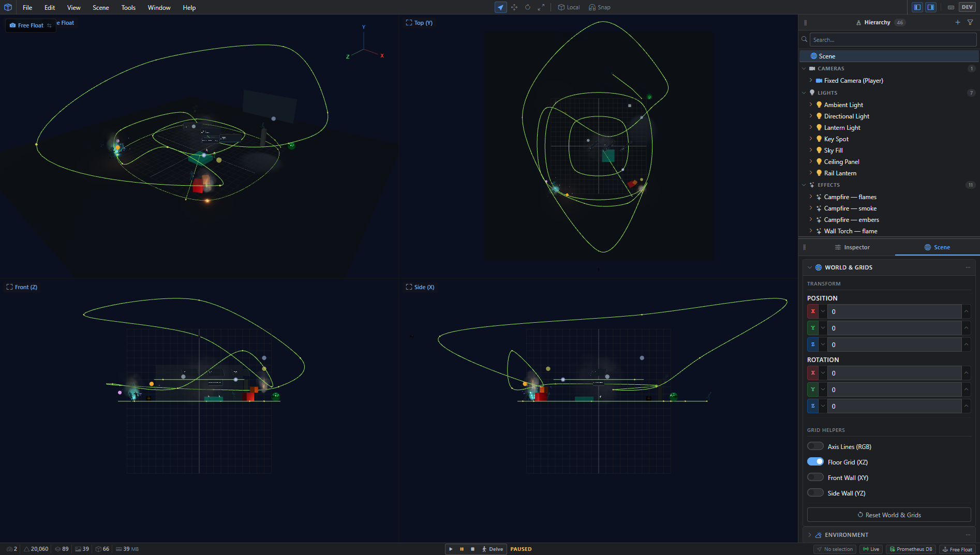Click Campfire — flames particle icon

(x=819, y=197)
